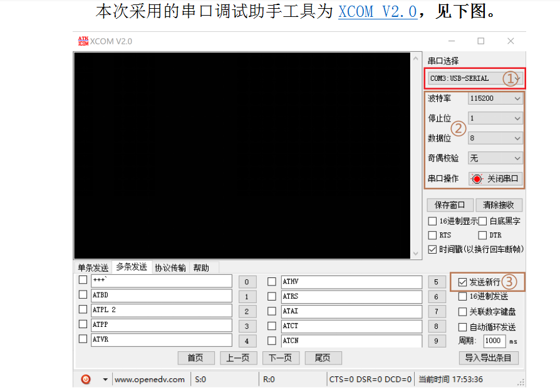Viewport: 560px width, 392px height.
Task: Enable the 白底黑字 checkbox
Action: click(x=482, y=221)
